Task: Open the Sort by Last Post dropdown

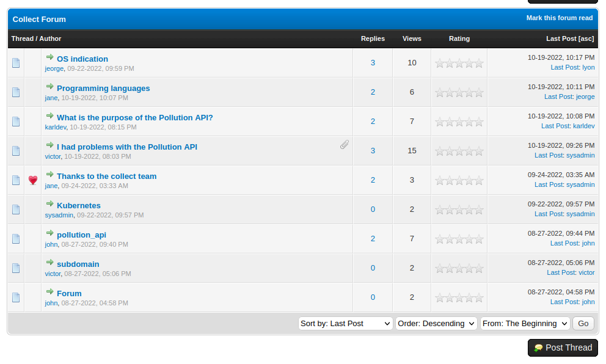Action: tap(345, 324)
